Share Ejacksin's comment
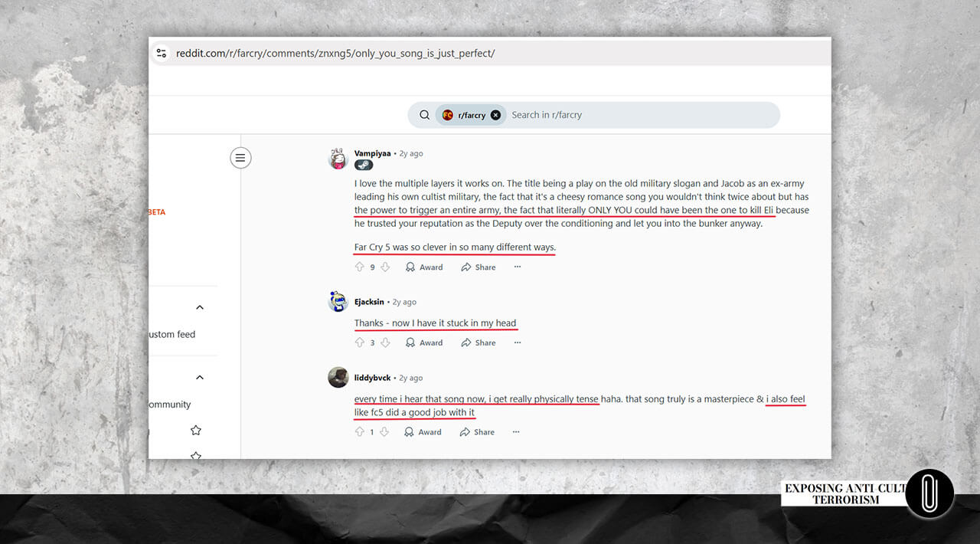The image size is (980, 544). [479, 343]
